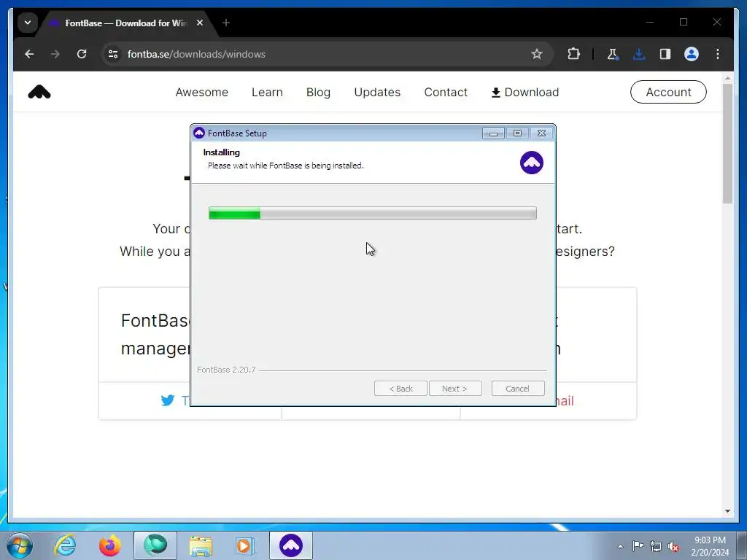This screenshot has width=747, height=560.
Task: Select FontBase — Download for Windows tab
Action: (x=127, y=23)
